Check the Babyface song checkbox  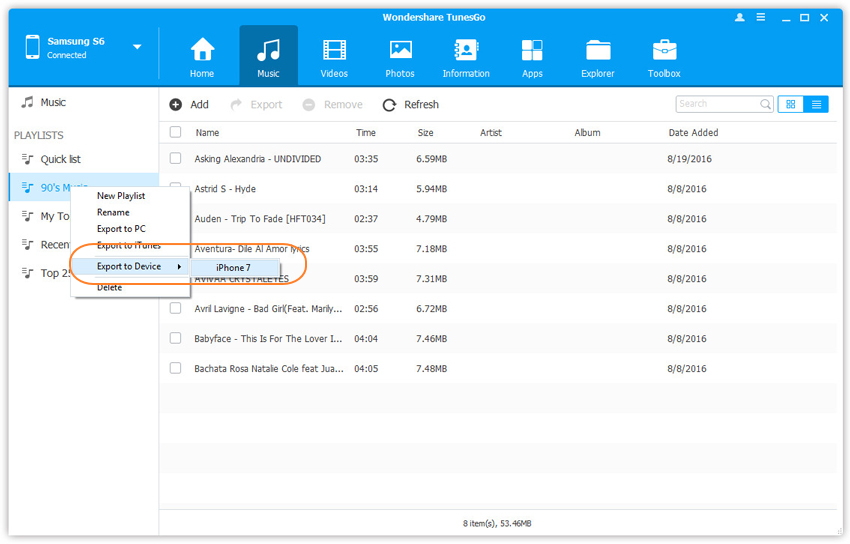pos(176,338)
